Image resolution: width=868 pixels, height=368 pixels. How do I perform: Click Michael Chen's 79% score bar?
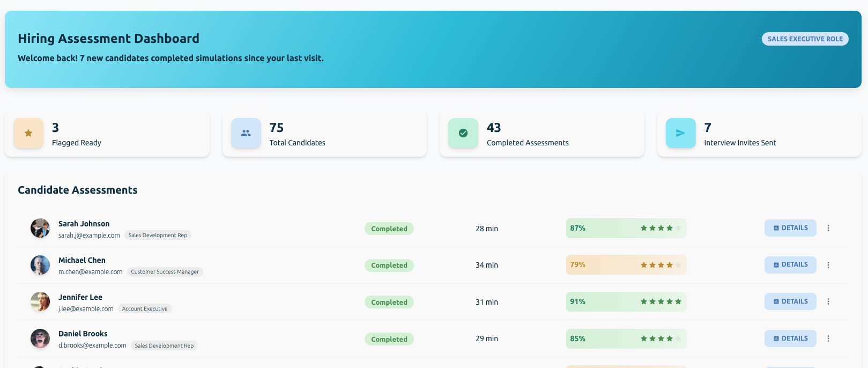click(626, 264)
